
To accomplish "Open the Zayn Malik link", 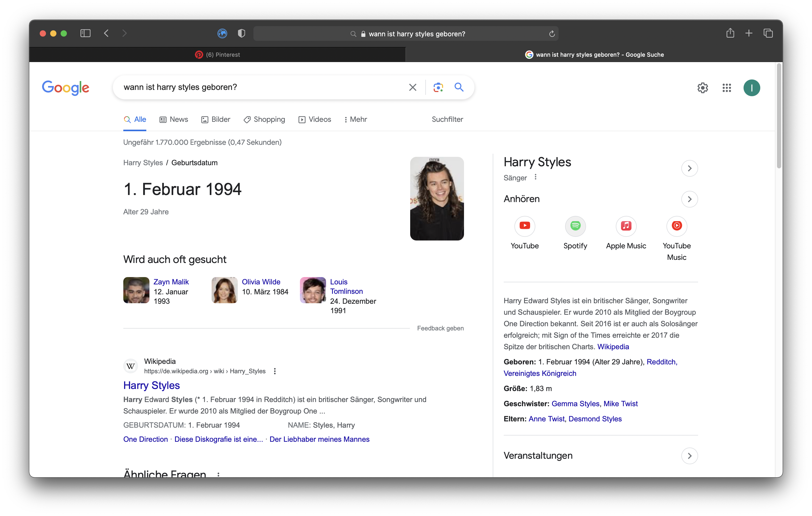I will (x=171, y=282).
